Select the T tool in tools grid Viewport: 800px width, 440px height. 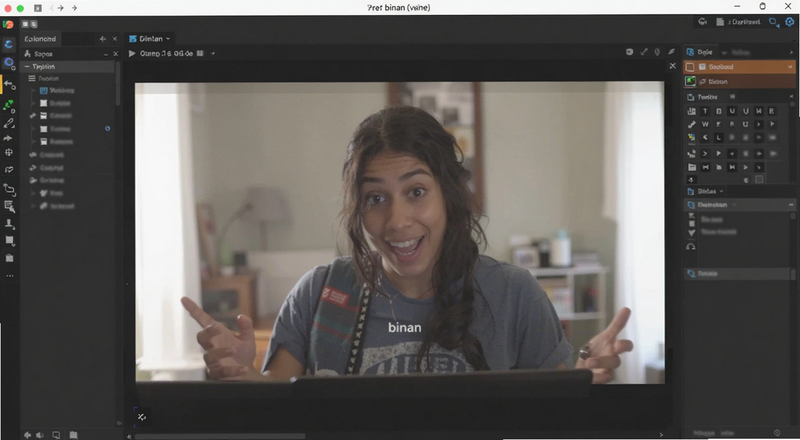[x=705, y=111]
